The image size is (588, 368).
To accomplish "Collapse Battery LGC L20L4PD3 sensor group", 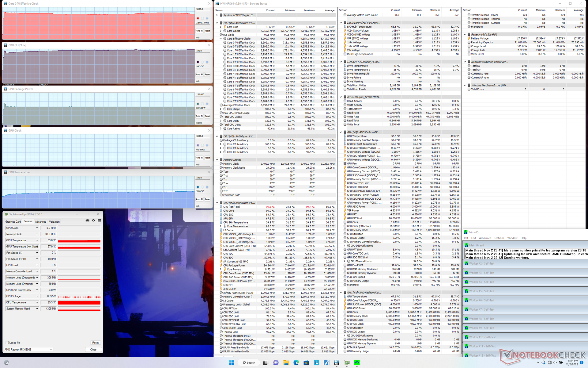I will pyautogui.click(x=465, y=34).
